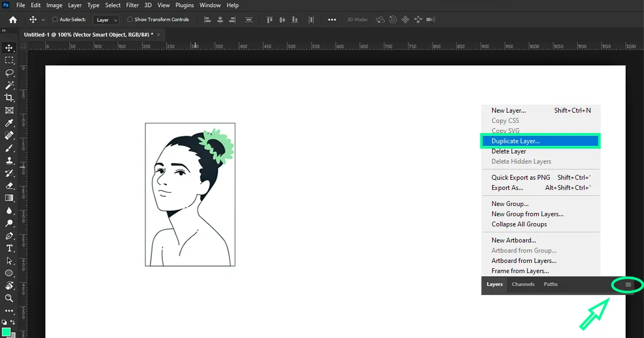Open the Filter menu
The height and width of the screenshot is (338, 644).
click(132, 5)
